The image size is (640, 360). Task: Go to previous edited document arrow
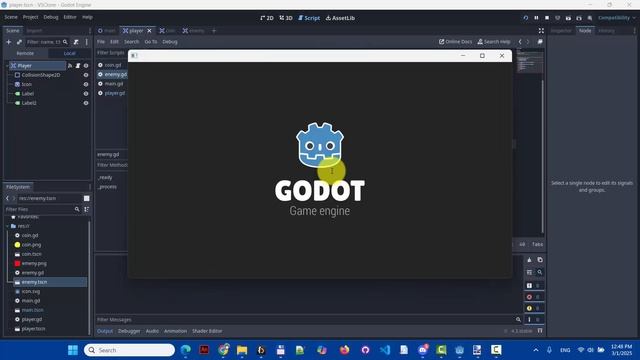coord(520,42)
